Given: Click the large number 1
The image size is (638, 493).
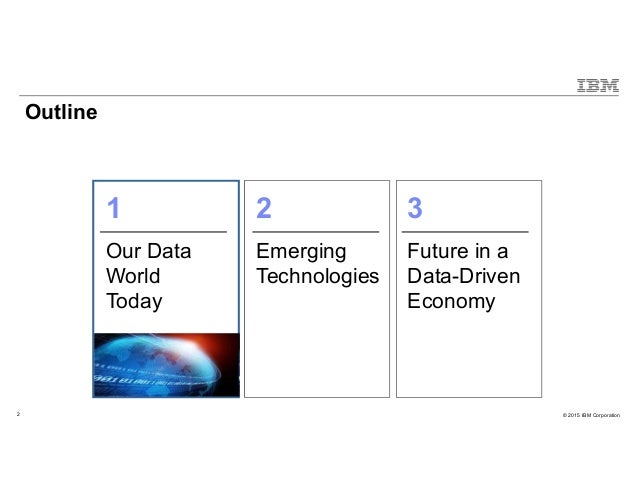Looking at the screenshot, I should [113, 208].
